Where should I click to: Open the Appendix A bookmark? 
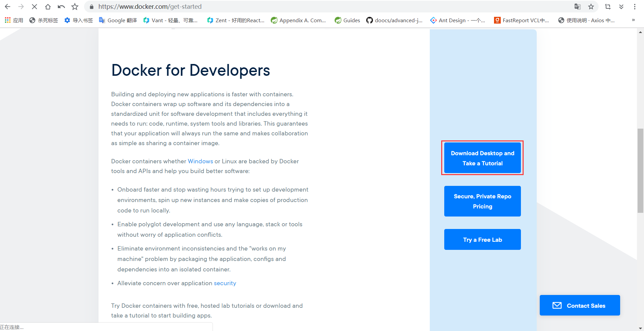click(298, 20)
